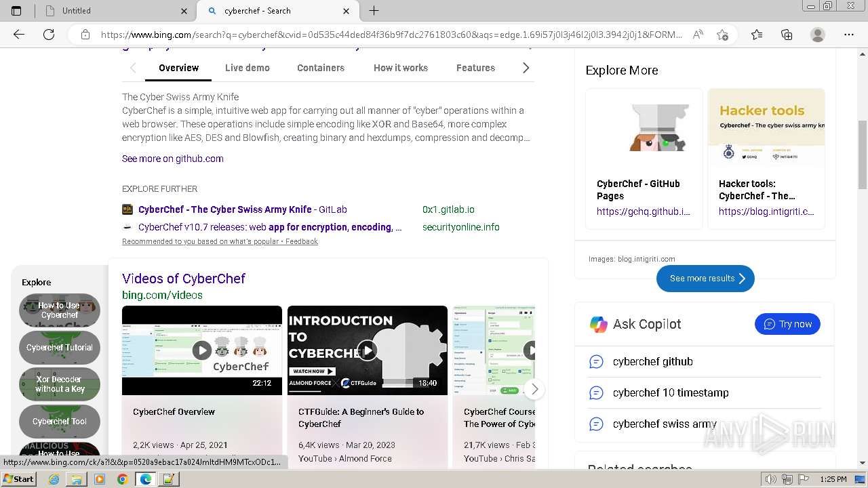The image size is (868, 488).
Task: Play the CyberChef Overview video
Action: (x=201, y=350)
